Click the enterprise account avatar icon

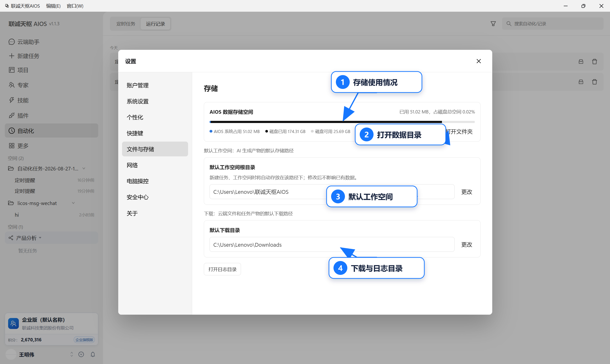(14, 323)
